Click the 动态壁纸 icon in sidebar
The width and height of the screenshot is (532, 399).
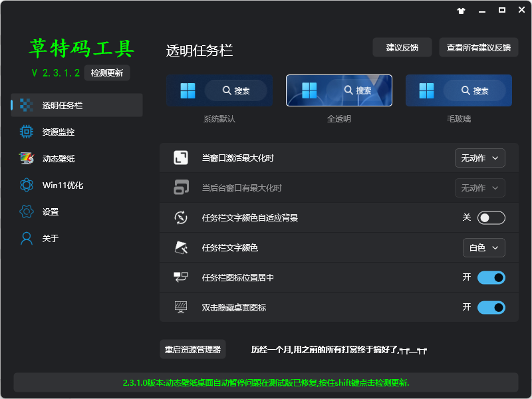click(x=27, y=159)
